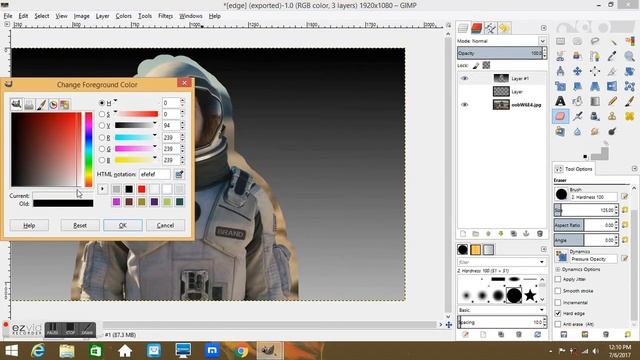Expand Dynamics Options section
Image resolution: width=640 pixels, height=360 pixels.
coord(558,269)
